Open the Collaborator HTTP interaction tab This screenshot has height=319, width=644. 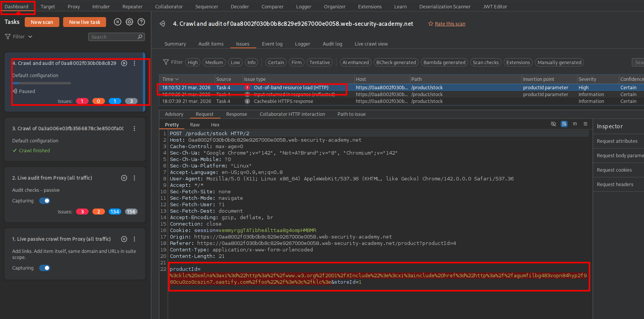(x=292, y=114)
